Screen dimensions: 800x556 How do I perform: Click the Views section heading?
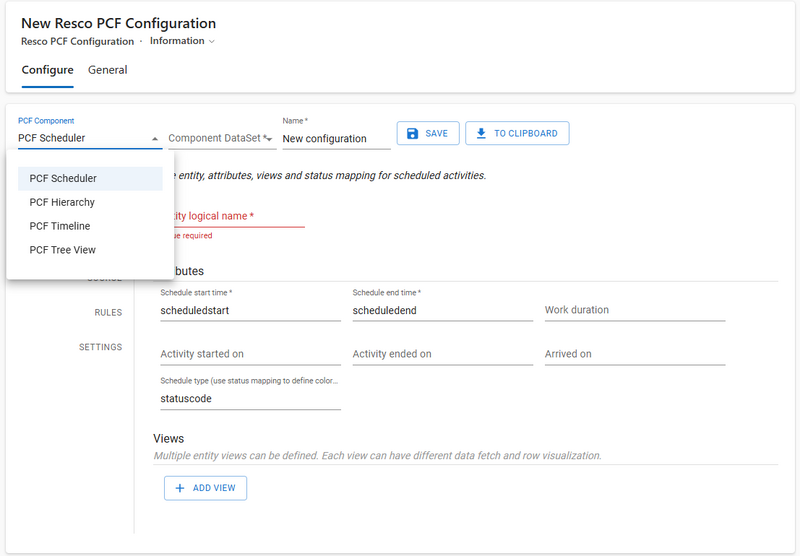click(x=169, y=439)
